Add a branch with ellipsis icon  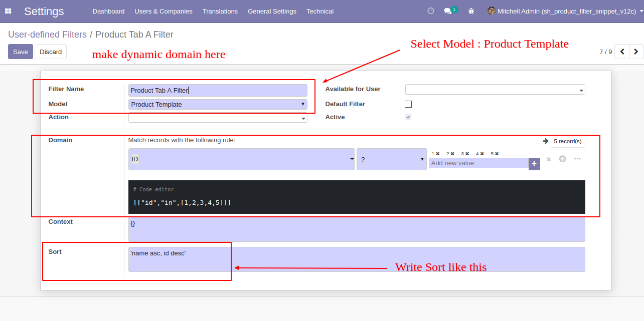click(577, 159)
